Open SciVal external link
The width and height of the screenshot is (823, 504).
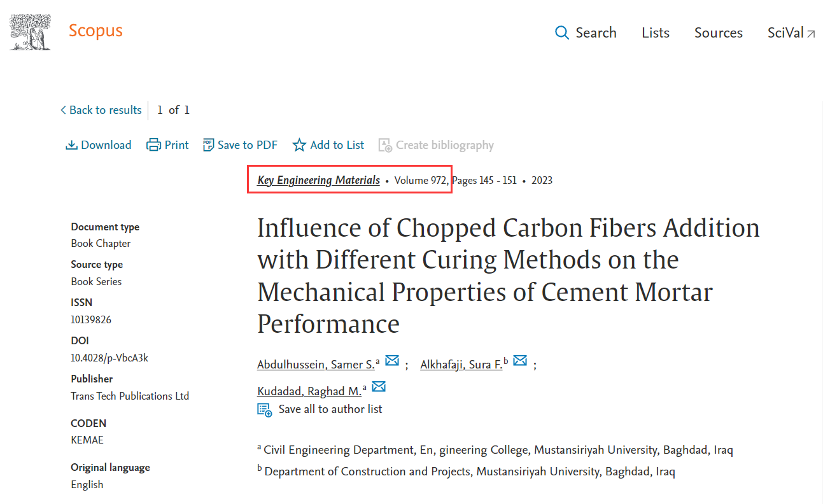point(791,33)
